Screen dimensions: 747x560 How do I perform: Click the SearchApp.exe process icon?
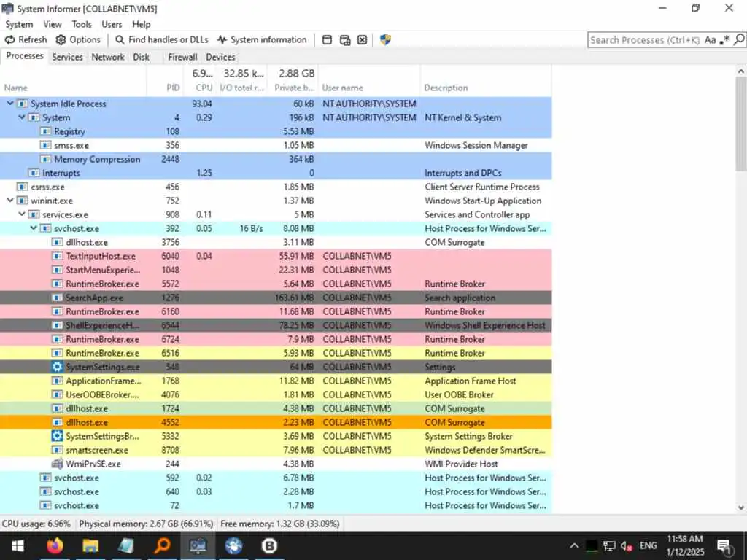pyautogui.click(x=57, y=297)
